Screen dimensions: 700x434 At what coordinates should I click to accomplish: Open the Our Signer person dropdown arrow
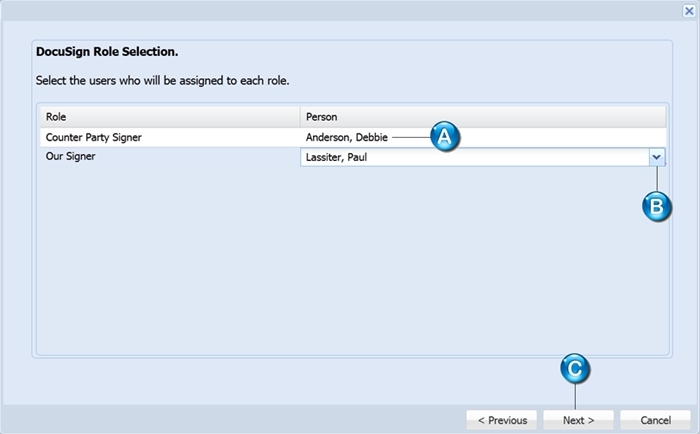(657, 157)
